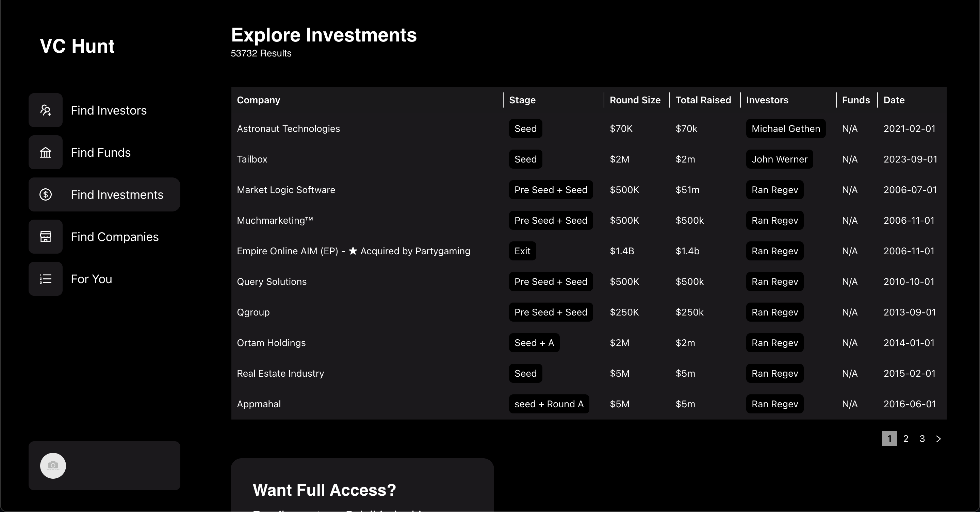This screenshot has width=980, height=512.
Task: Click the Find Investments dollar icon
Action: click(45, 194)
